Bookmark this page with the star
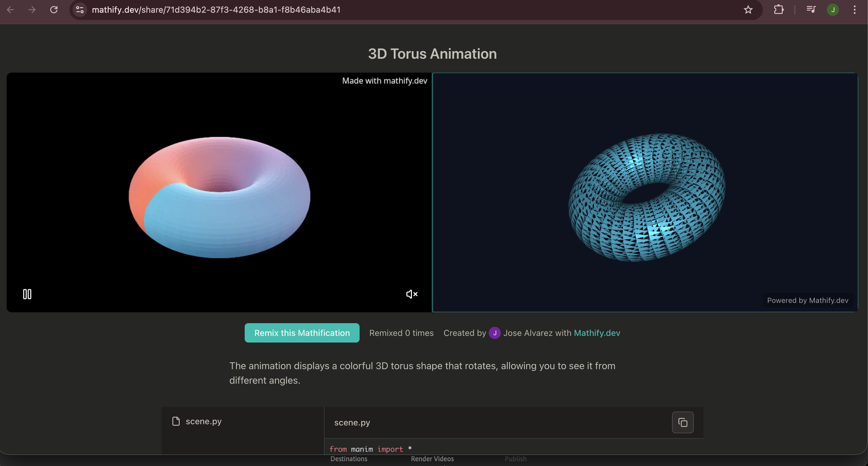868x466 pixels. pos(748,9)
